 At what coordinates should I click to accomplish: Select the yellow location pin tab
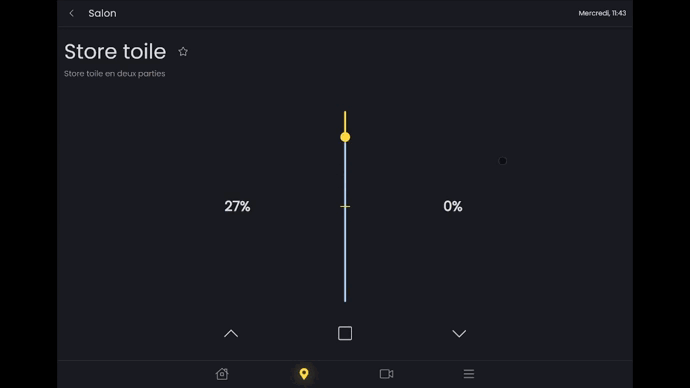tap(304, 374)
